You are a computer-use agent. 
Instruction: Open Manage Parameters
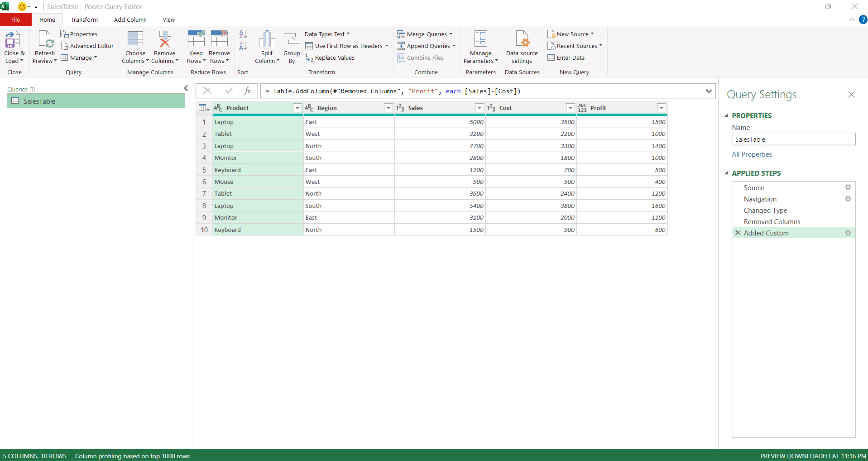pyautogui.click(x=481, y=48)
